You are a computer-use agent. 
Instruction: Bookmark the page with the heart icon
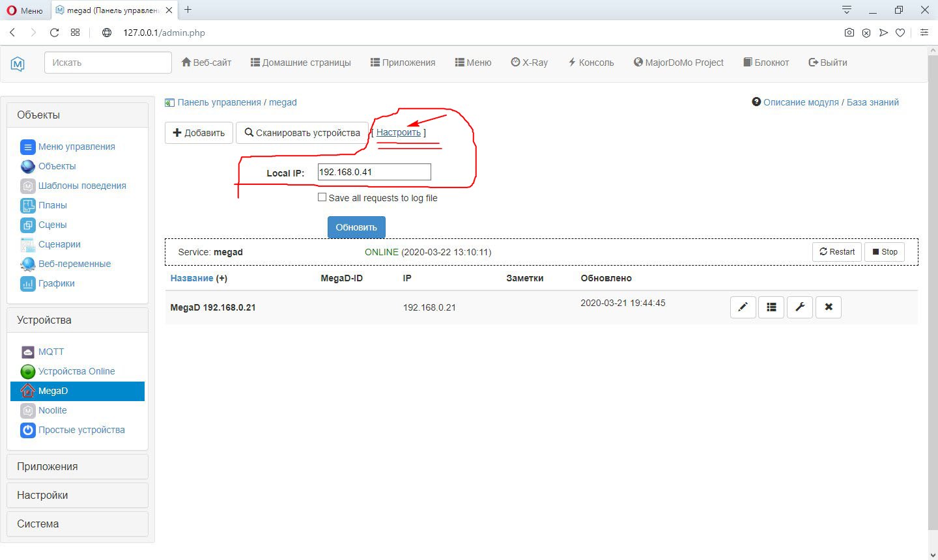pos(900,33)
